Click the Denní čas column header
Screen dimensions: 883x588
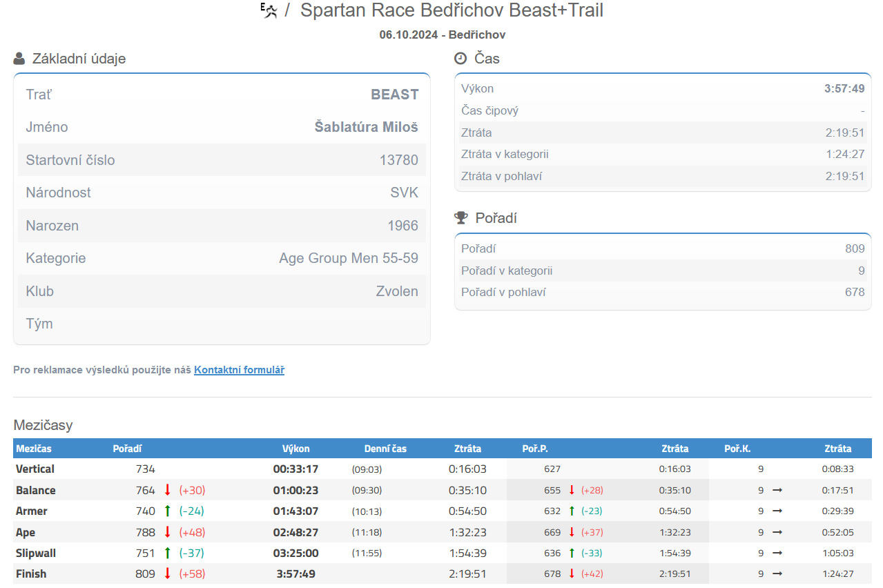(385, 449)
